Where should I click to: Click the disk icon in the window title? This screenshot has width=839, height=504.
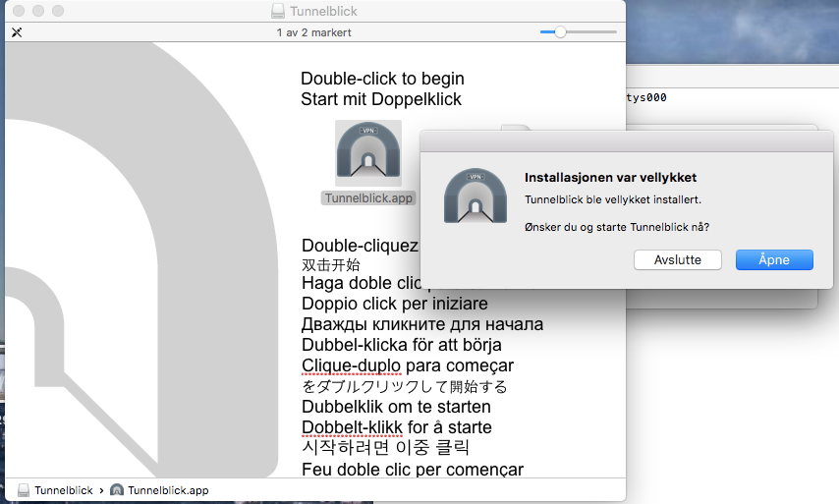(x=278, y=12)
